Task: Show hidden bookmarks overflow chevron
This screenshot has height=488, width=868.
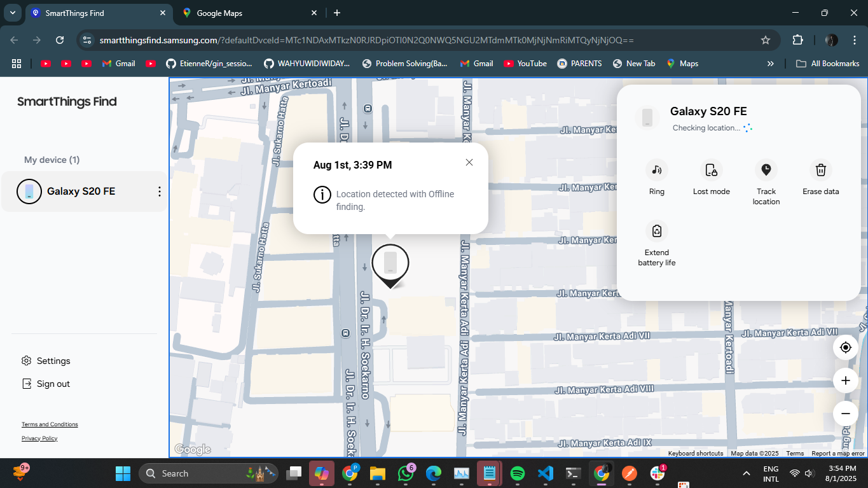Action: point(771,64)
